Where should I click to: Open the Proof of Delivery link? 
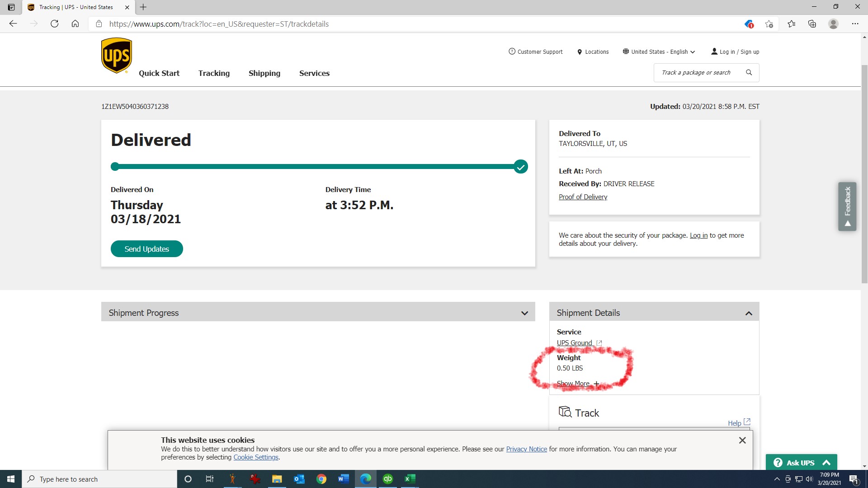coord(583,197)
